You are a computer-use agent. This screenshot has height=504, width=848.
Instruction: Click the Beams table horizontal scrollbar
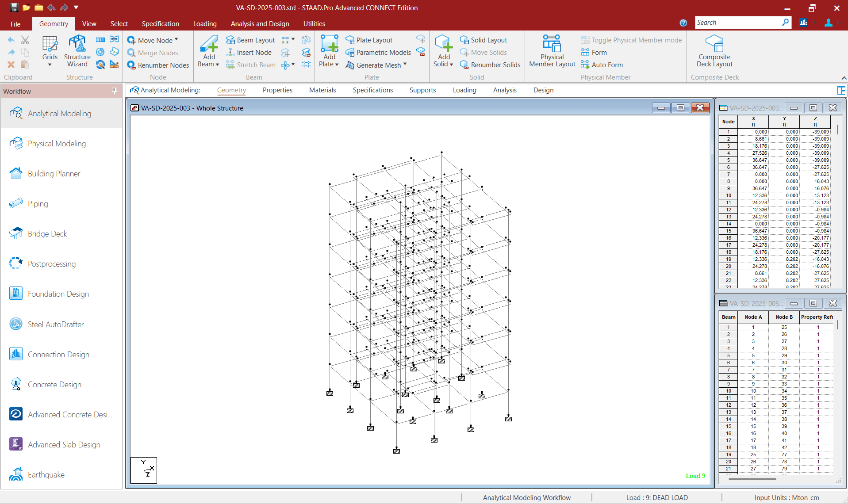click(752, 478)
